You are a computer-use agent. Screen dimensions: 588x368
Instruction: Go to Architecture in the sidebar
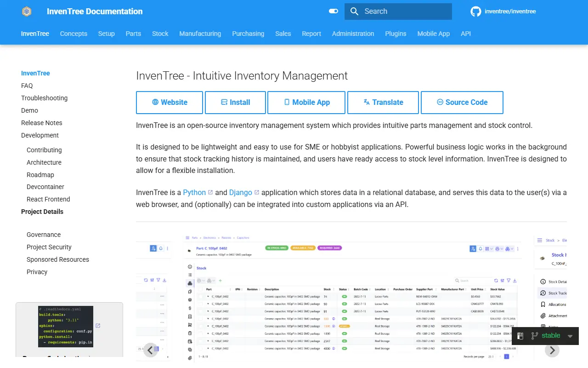coord(44,162)
